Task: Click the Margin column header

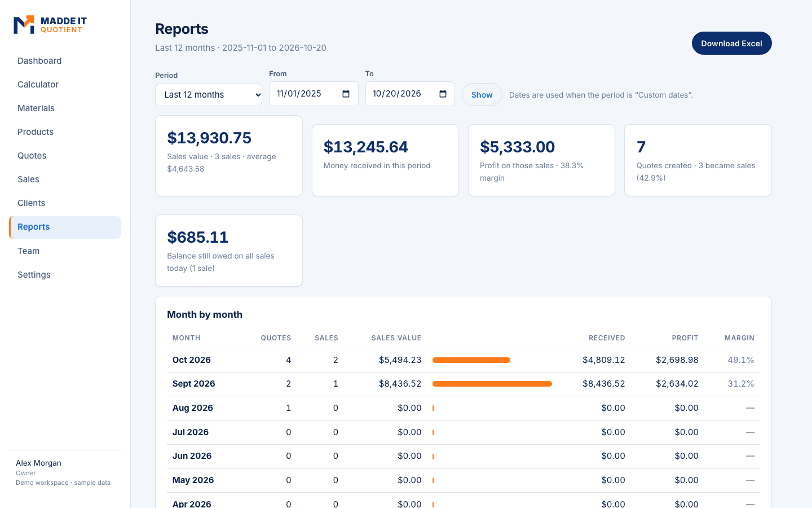Action: [739, 338]
